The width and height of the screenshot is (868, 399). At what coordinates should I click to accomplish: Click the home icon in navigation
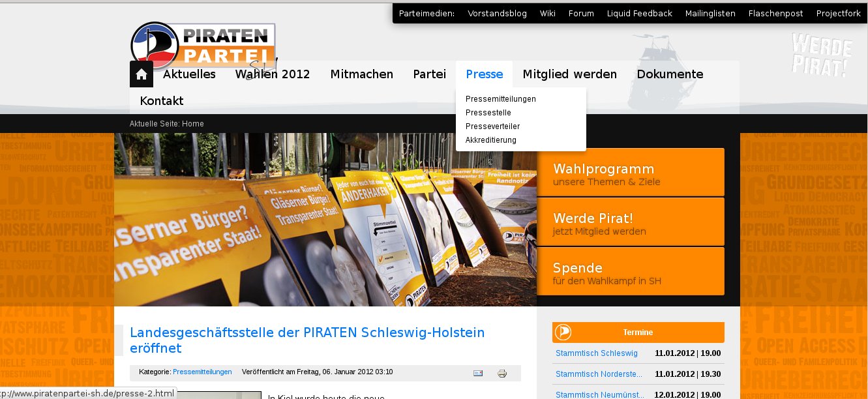tap(142, 74)
